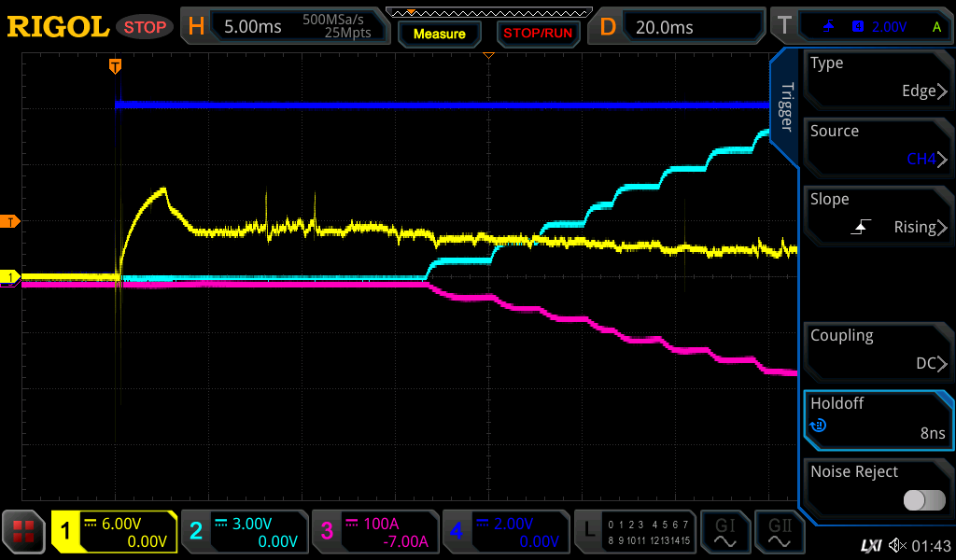Expand the trigger Type Edge selector

[878, 78]
